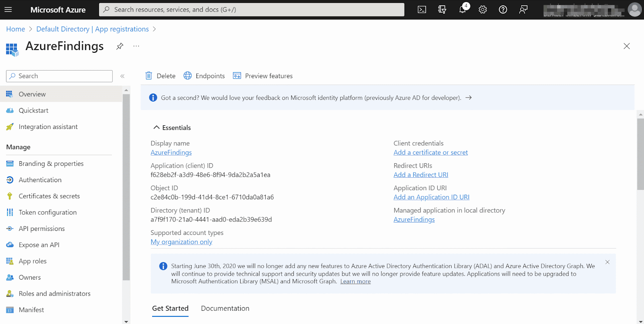Open the Directories and subscriptions filter icon
Image resolution: width=644 pixels, height=324 pixels.
(x=442, y=10)
